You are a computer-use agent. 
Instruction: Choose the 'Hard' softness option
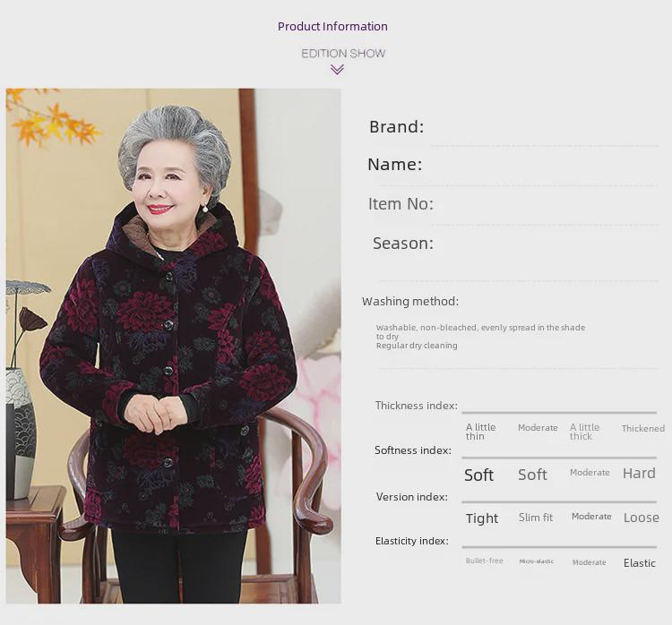click(x=639, y=474)
